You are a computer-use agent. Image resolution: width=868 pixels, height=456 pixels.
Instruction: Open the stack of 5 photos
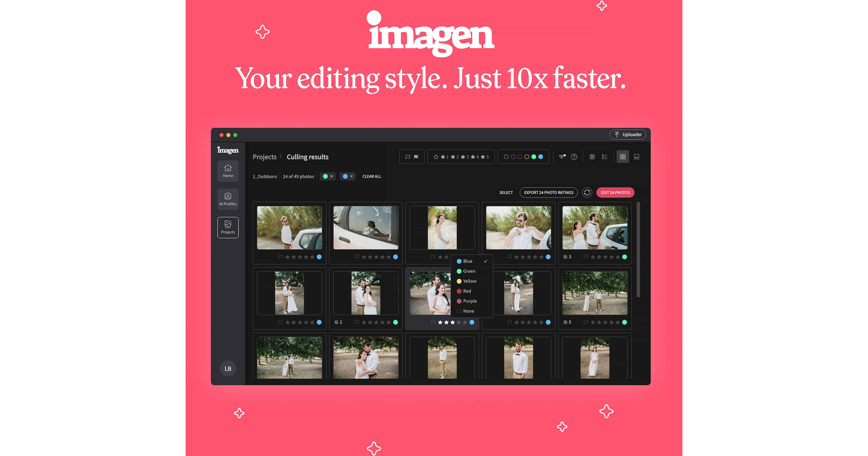pos(567,322)
